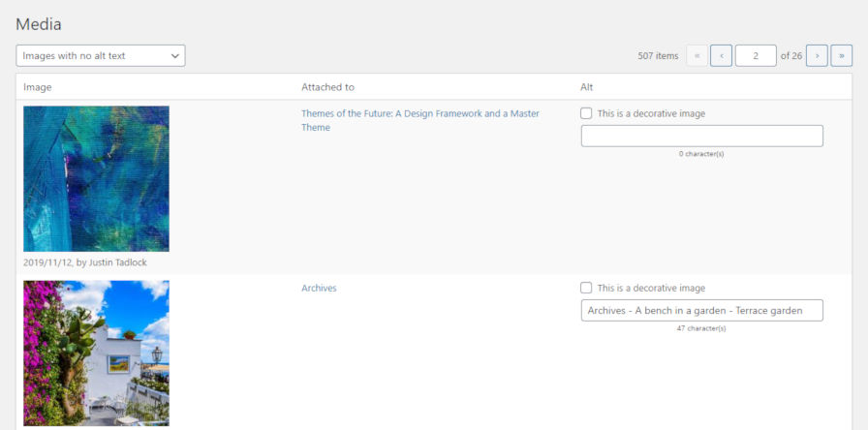Check decorative image box for Archives image

[587, 288]
